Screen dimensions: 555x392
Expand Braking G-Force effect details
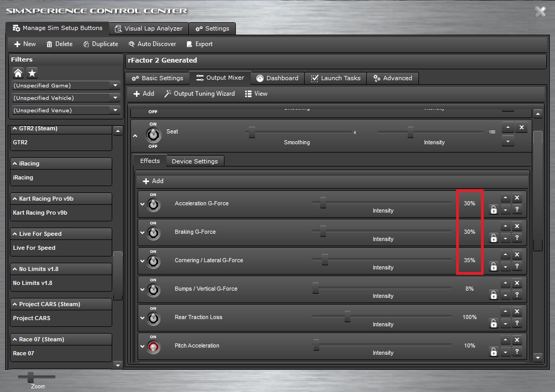point(142,232)
